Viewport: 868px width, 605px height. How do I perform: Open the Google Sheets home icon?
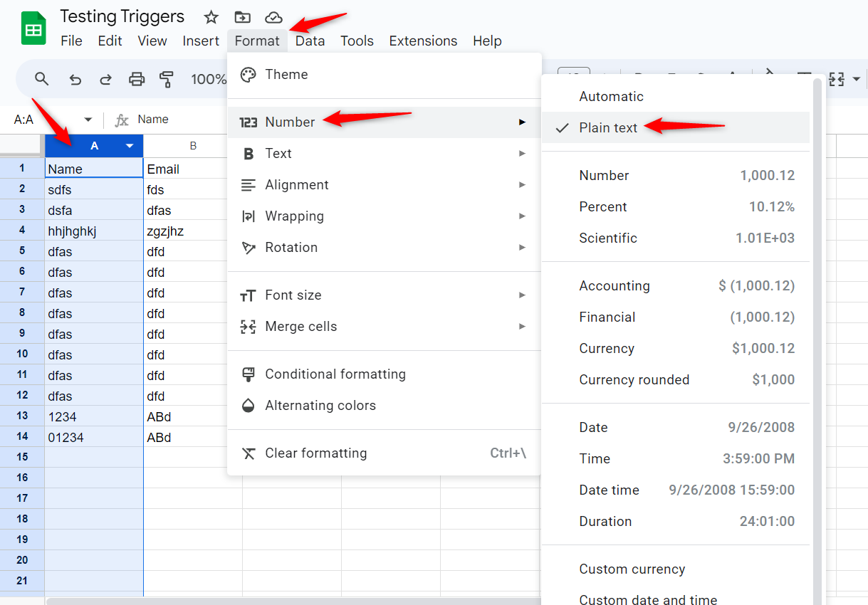click(33, 29)
